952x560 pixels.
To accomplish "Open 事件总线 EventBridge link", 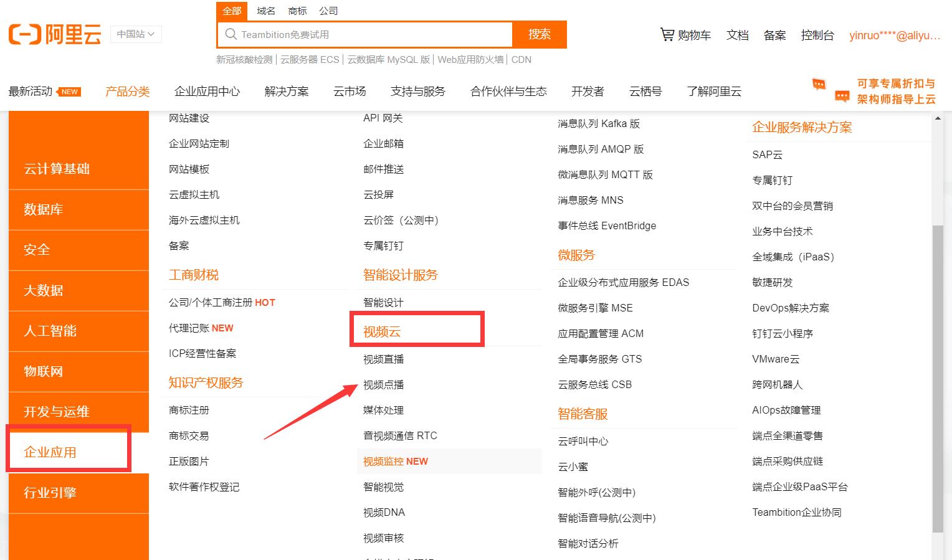I will [x=607, y=226].
